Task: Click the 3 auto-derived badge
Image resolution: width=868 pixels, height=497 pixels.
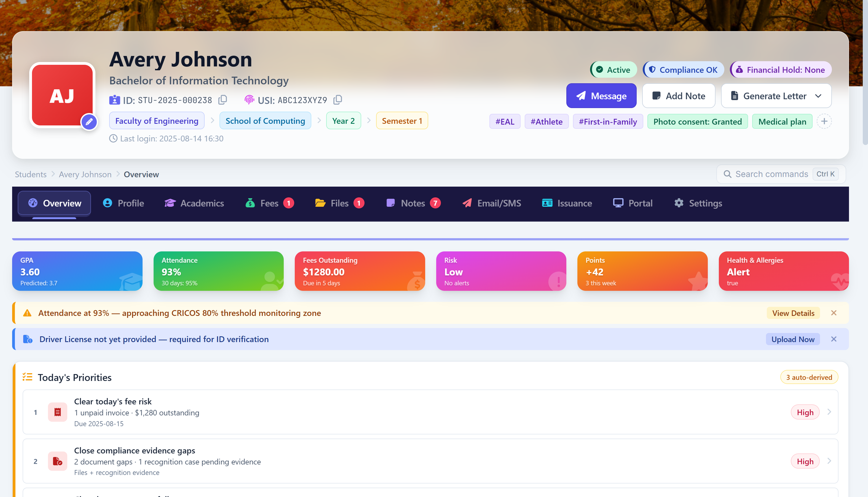Action: pyautogui.click(x=809, y=377)
